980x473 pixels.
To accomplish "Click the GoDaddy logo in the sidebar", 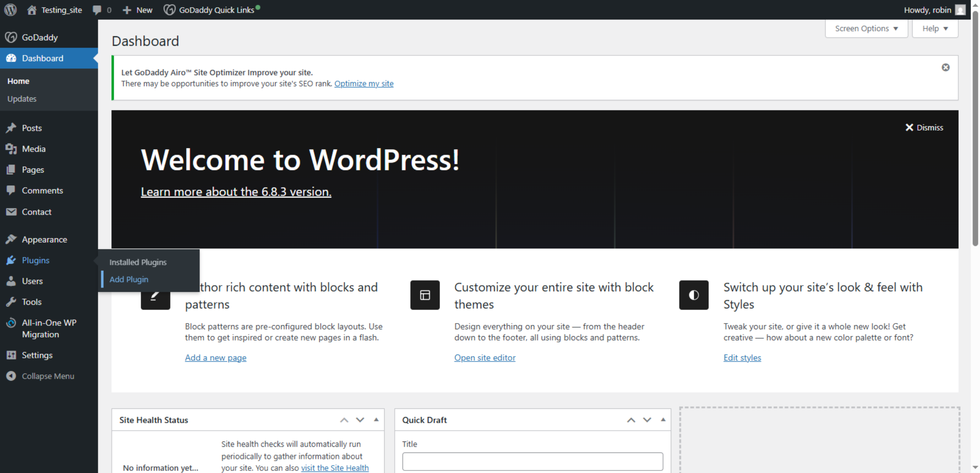I will pos(11,37).
